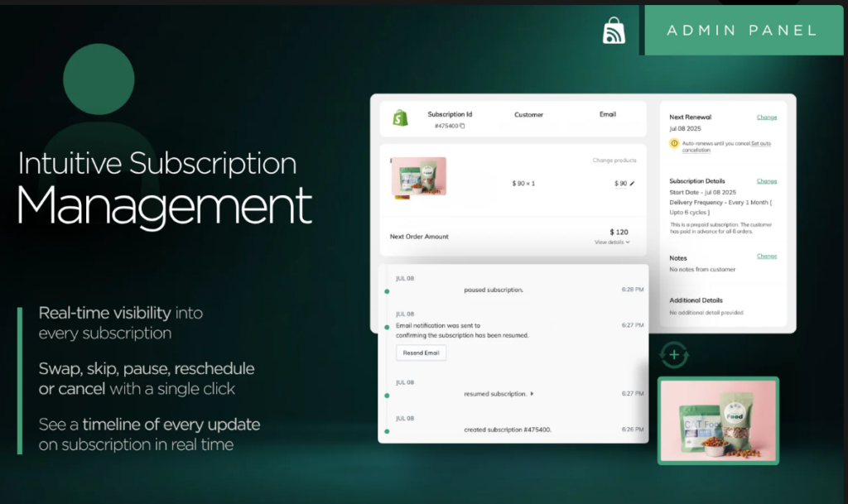Screen dimensions: 848x504
Task: Click the circular plus refresh icon
Action: [x=674, y=355]
